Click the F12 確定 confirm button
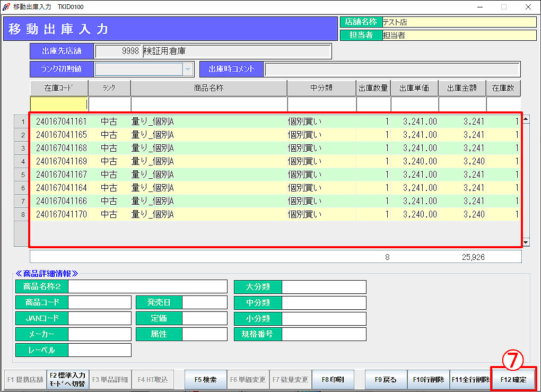 tap(513, 379)
